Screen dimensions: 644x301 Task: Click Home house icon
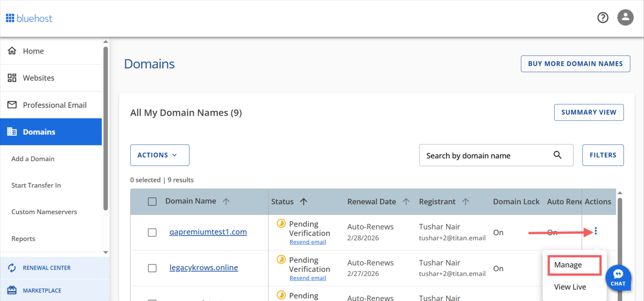point(12,51)
